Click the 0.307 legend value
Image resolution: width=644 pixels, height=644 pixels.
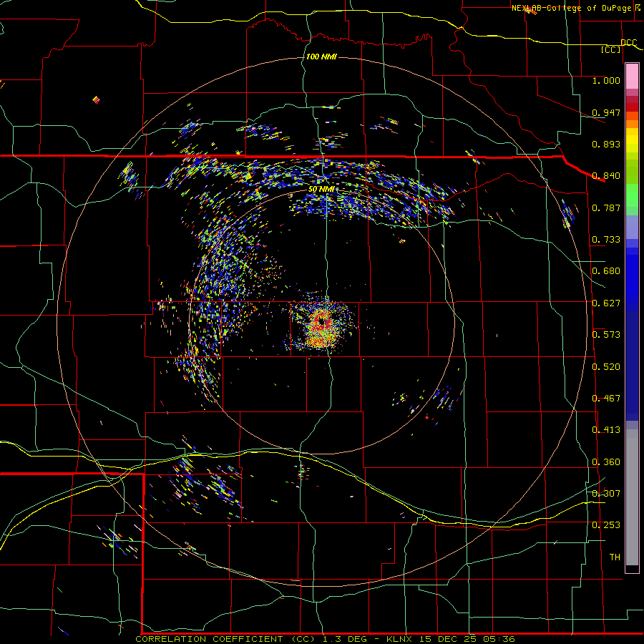606,494
